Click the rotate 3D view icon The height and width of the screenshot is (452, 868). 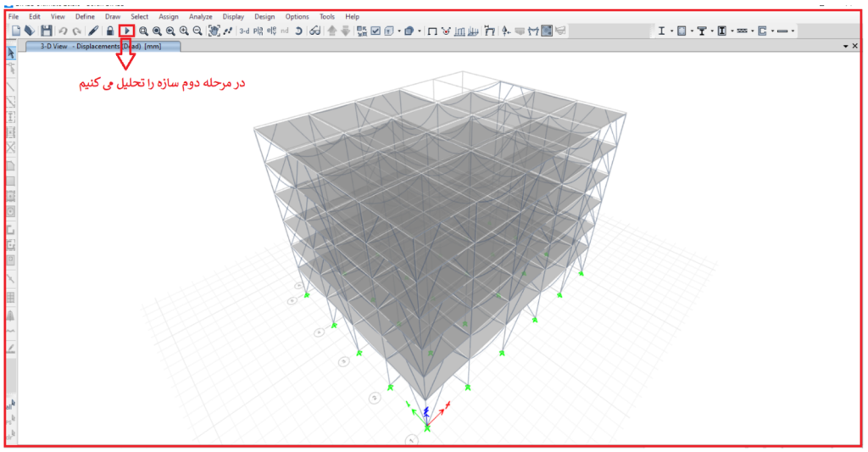[x=298, y=31]
